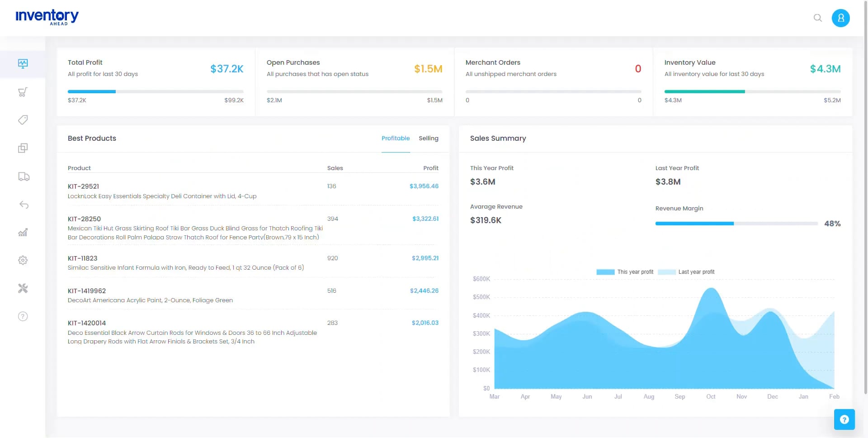This screenshot has width=868, height=438.
Task: Click the $600K label on chart axis
Action: [x=481, y=279]
